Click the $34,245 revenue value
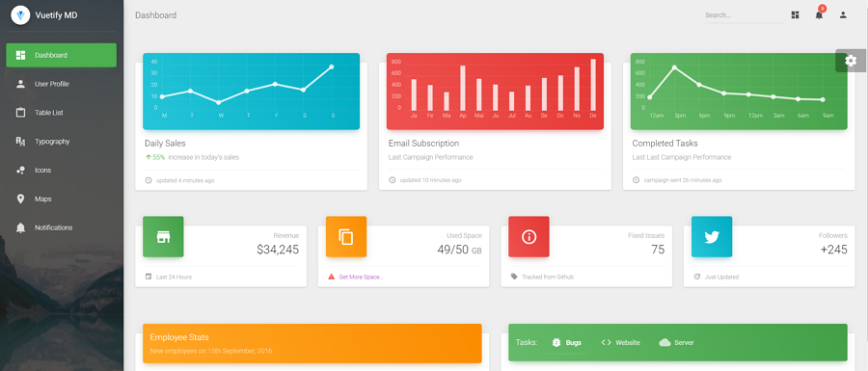Viewport: 868px width, 371px height. 278,250
